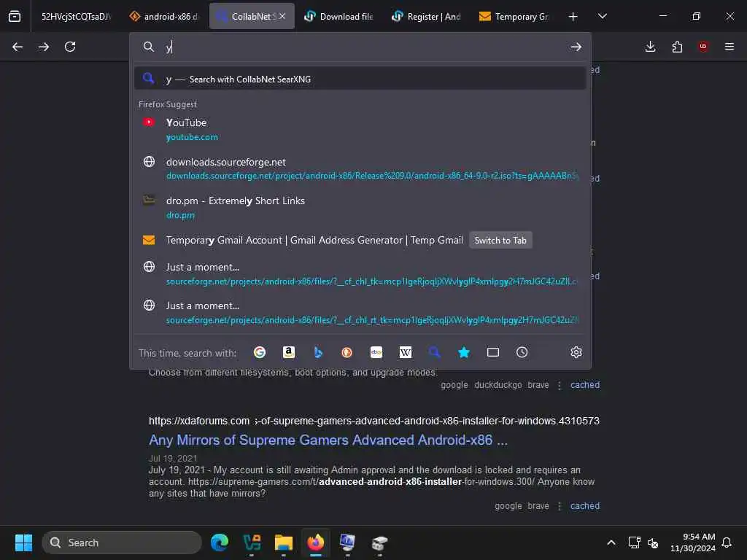
Task: Switch to the android-x86 tab
Action: tap(164, 16)
